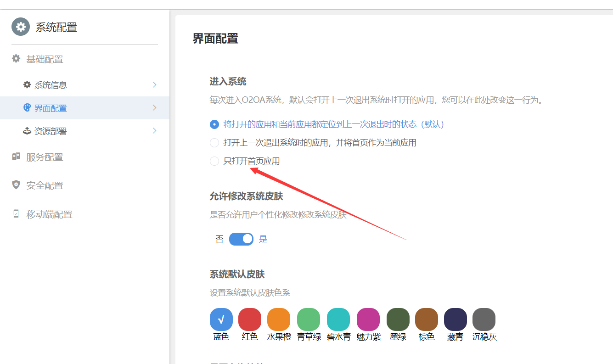Select the 只打开首页应用 radio option
The image size is (613, 364).
[x=214, y=161]
